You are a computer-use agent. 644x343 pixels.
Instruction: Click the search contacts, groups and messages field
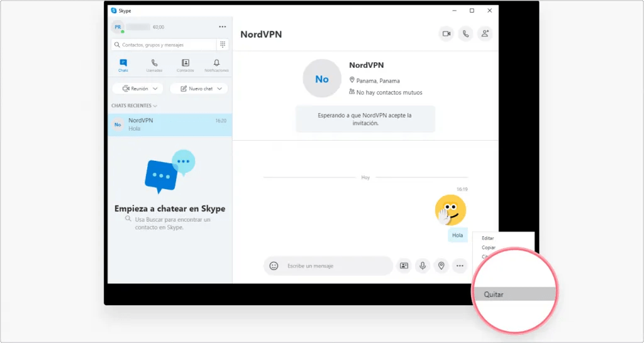tap(164, 45)
